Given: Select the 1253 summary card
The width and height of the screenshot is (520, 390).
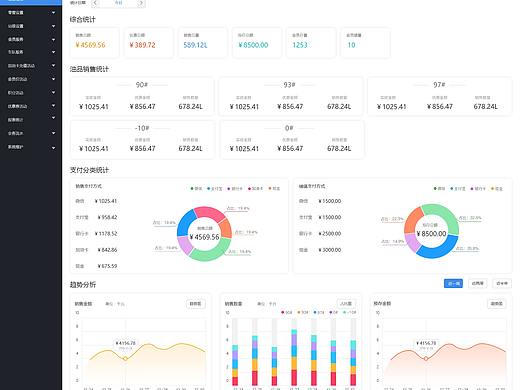Looking at the screenshot, I should (x=311, y=43).
